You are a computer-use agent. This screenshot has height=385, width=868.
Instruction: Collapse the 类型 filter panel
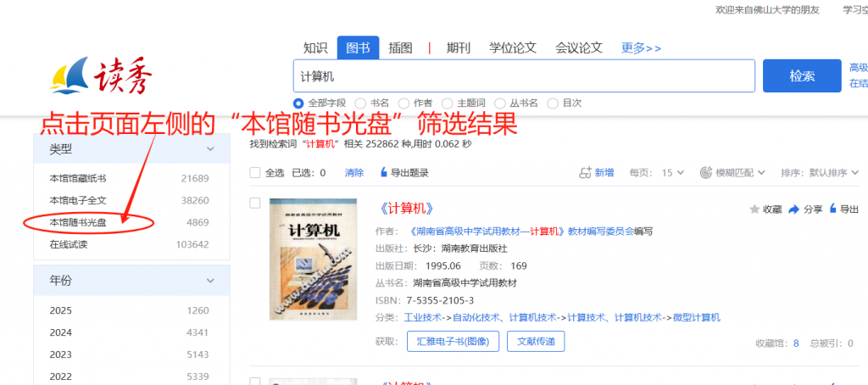(210, 149)
